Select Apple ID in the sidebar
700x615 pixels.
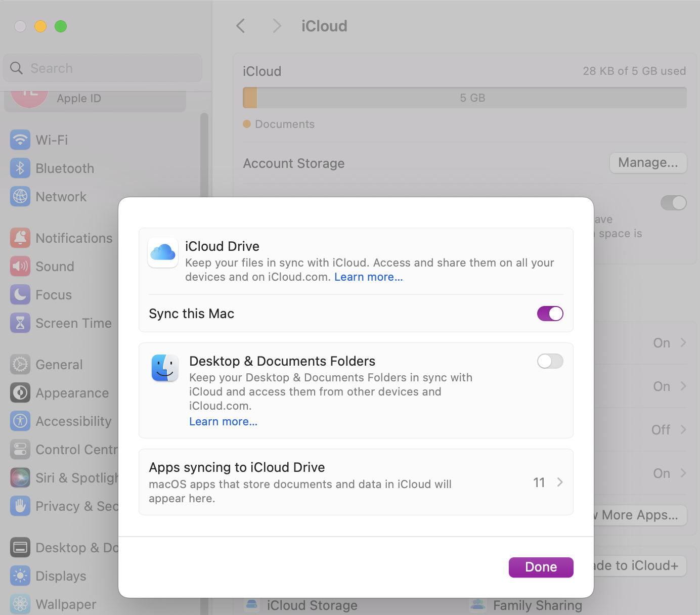coord(79,98)
